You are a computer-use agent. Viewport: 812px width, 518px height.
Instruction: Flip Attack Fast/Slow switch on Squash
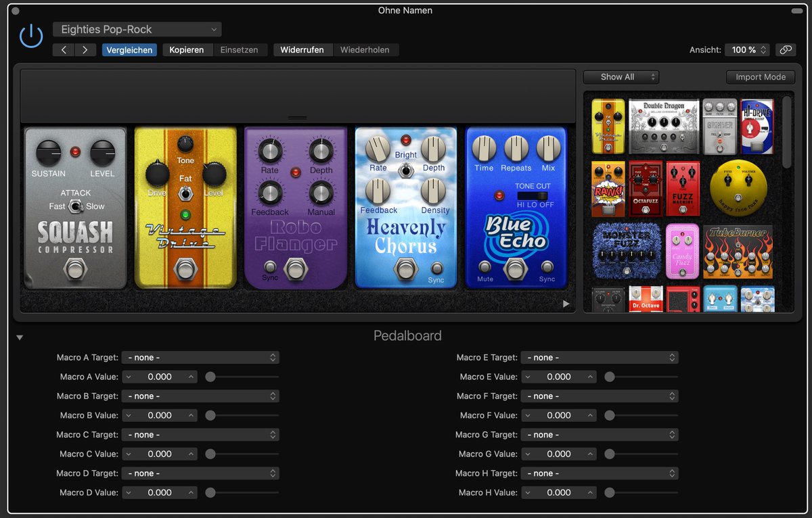[x=76, y=206]
